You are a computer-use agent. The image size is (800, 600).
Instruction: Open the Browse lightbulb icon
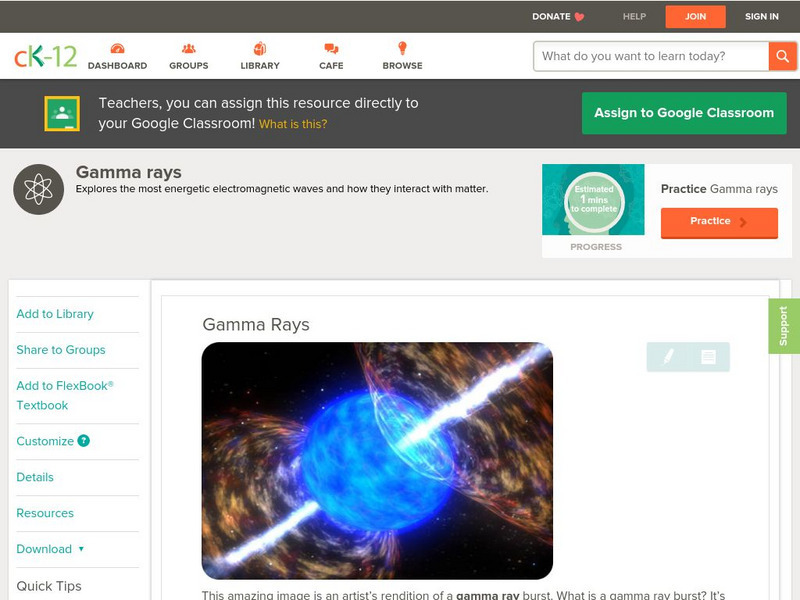click(403, 48)
